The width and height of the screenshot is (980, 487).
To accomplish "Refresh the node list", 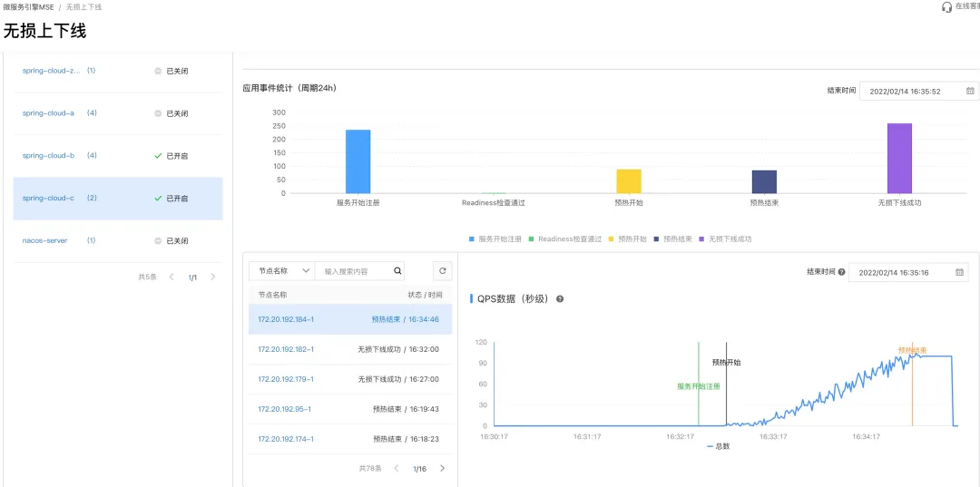I will coord(443,271).
